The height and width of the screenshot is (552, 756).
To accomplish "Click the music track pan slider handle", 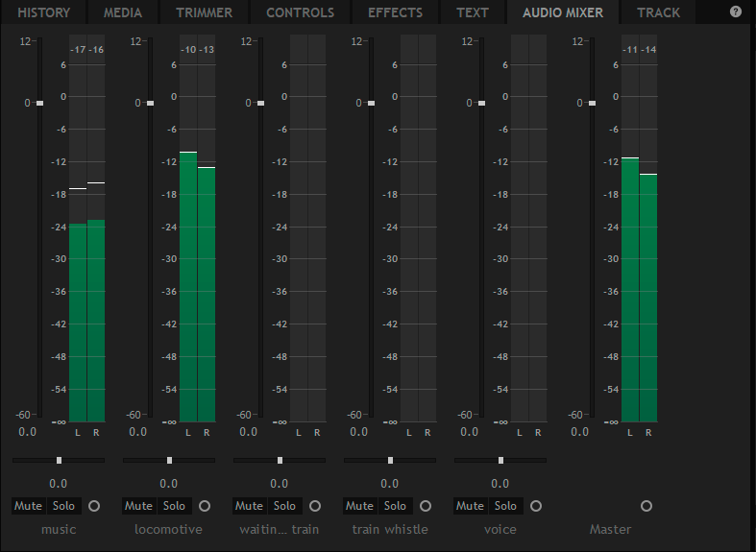I will [x=59, y=461].
